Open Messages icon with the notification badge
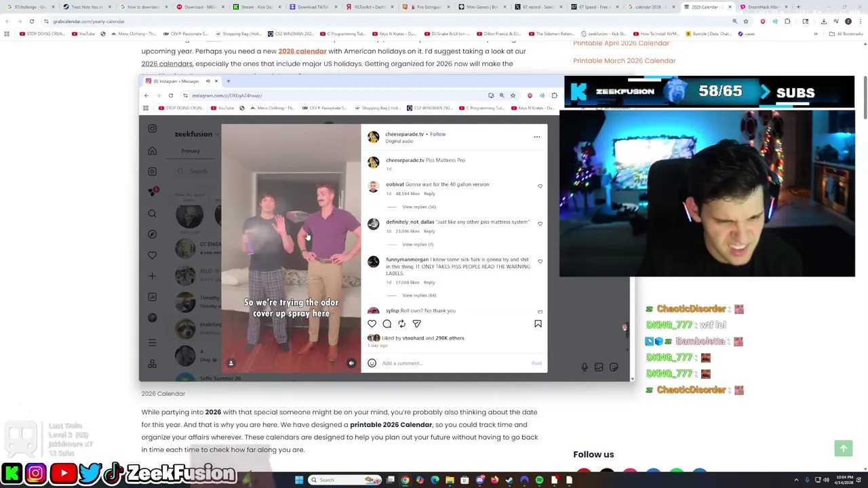The image size is (868, 488). click(x=153, y=192)
